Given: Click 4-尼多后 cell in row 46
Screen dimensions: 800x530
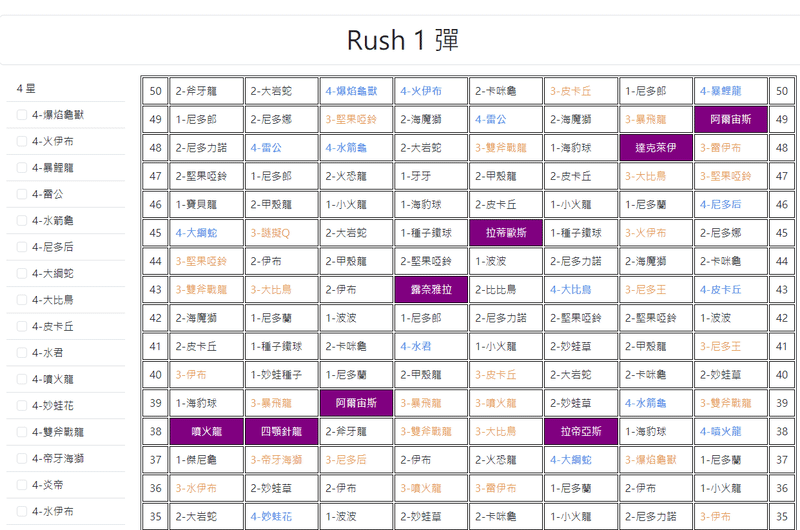Looking at the screenshot, I should tap(731, 205).
